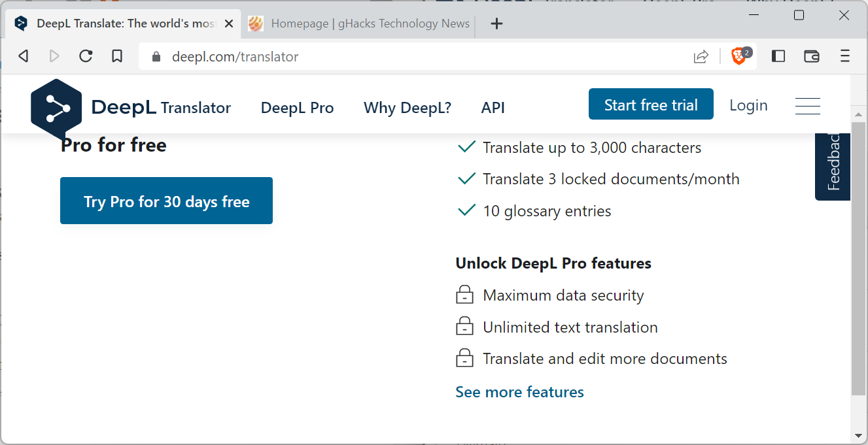Open a new browser tab
Image resolution: width=868 pixels, height=445 pixels.
click(x=496, y=23)
